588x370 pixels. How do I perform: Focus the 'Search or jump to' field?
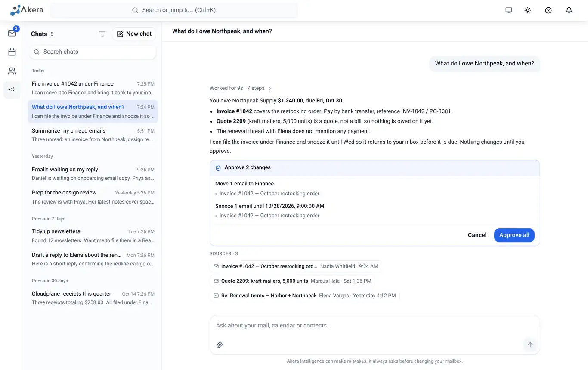pyautogui.click(x=174, y=10)
